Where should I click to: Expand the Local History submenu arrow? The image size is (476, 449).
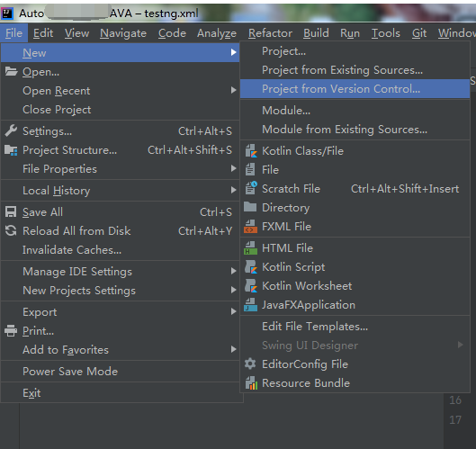tap(233, 190)
